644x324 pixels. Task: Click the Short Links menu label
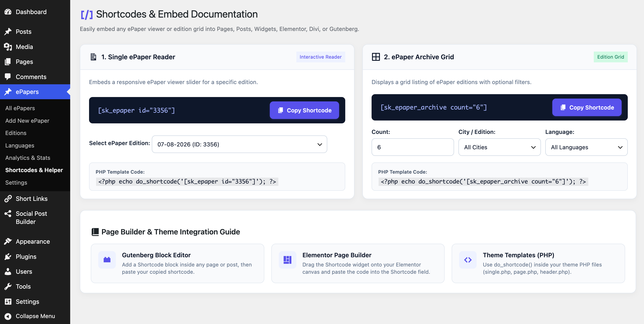[32, 199]
